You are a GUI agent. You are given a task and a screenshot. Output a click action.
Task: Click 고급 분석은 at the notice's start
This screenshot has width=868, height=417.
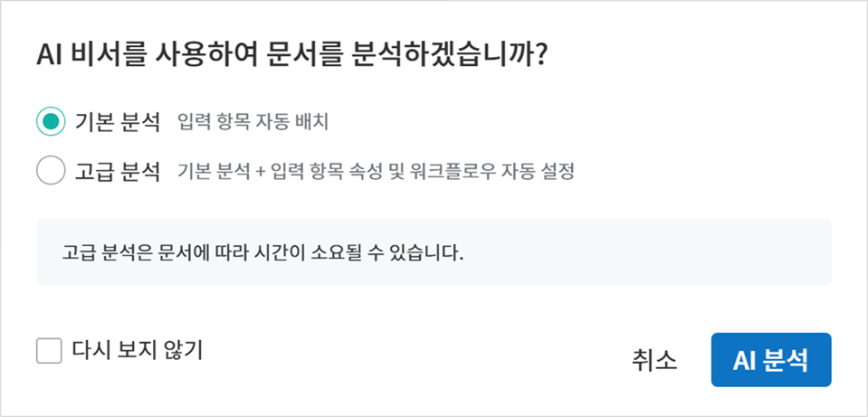101,252
